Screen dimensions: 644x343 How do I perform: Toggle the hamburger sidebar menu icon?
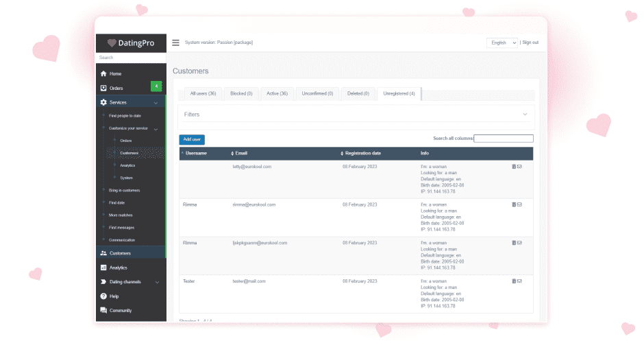point(175,43)
